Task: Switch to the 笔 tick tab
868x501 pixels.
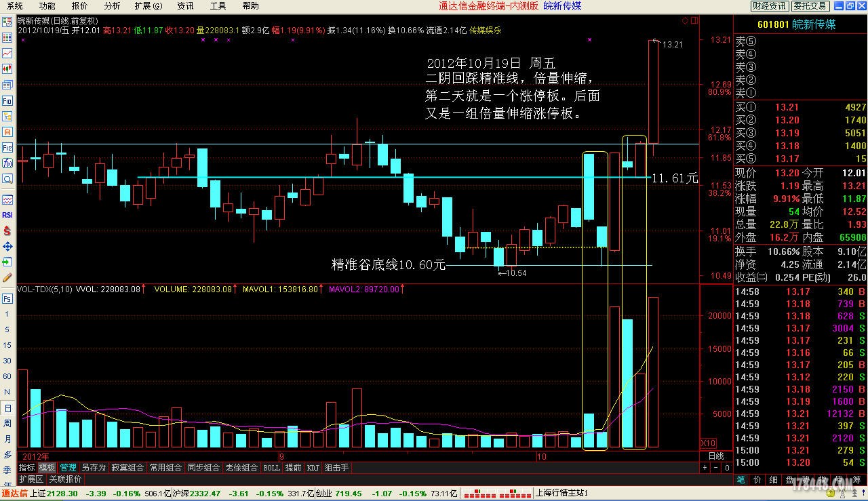Action: 741,479
